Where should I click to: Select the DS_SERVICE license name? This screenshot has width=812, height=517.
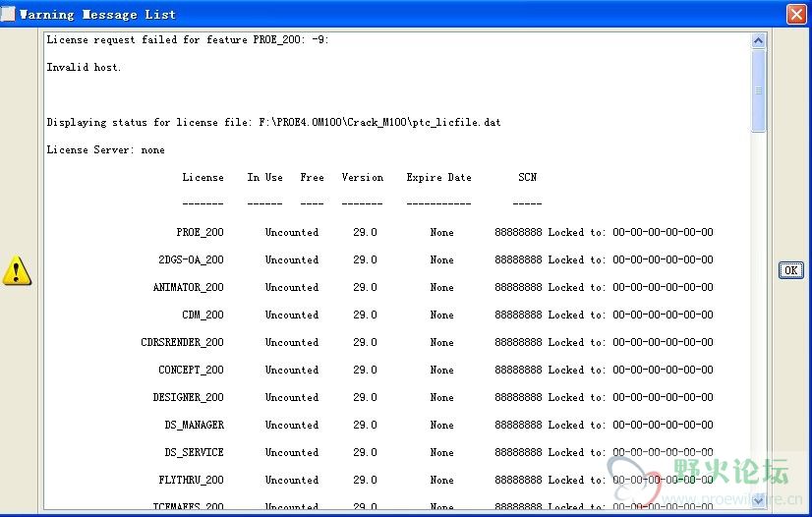(x=195, y=452)
